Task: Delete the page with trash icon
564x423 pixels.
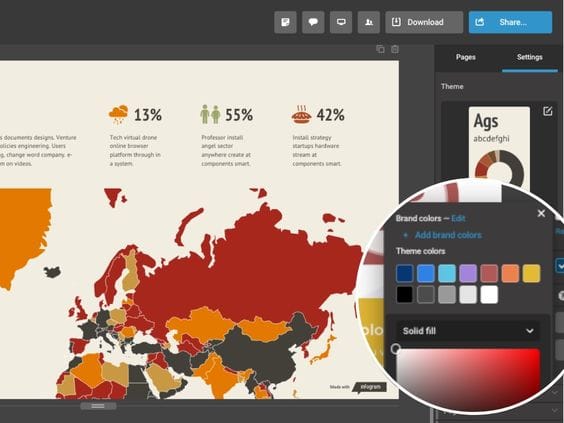Action: click(x=395, y=49)
